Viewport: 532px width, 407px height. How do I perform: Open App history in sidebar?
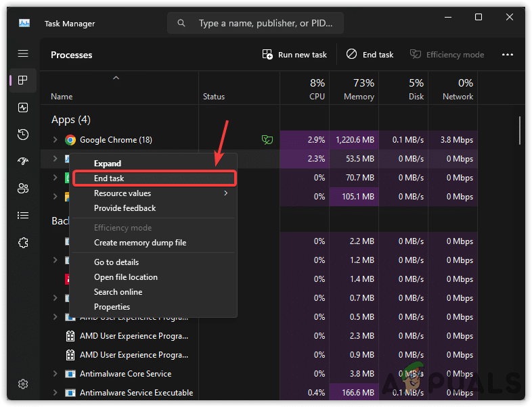(x=23, y=135)
